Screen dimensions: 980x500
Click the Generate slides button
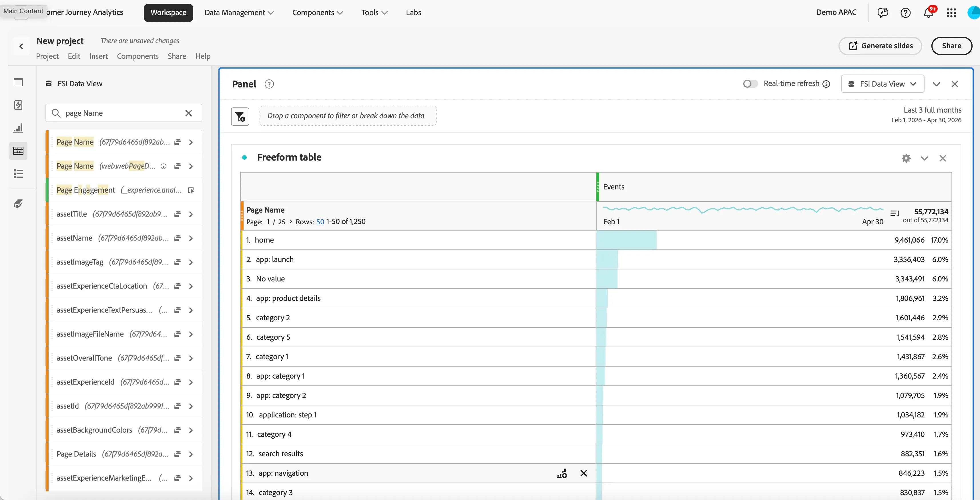click(x=880, y=46)
